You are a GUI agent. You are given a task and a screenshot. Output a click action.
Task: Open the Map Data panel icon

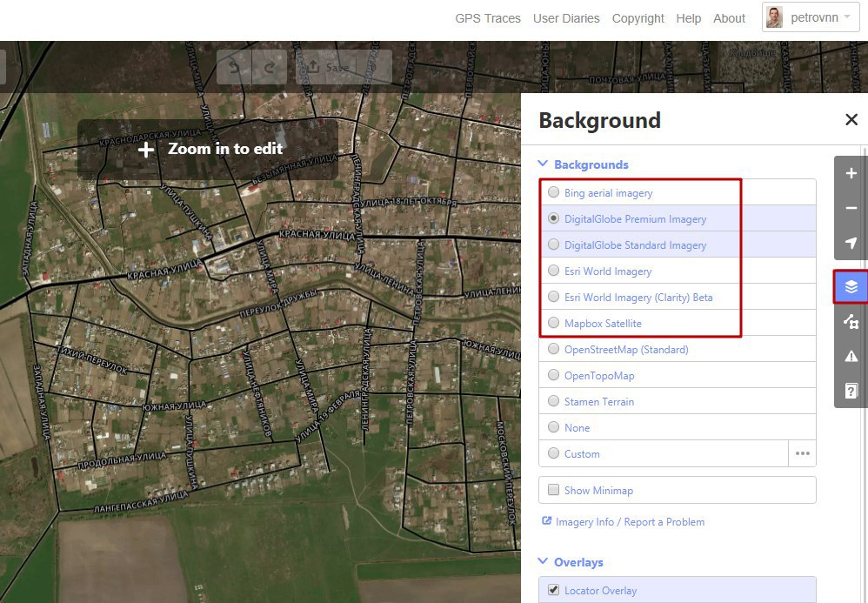coord(851,321)
